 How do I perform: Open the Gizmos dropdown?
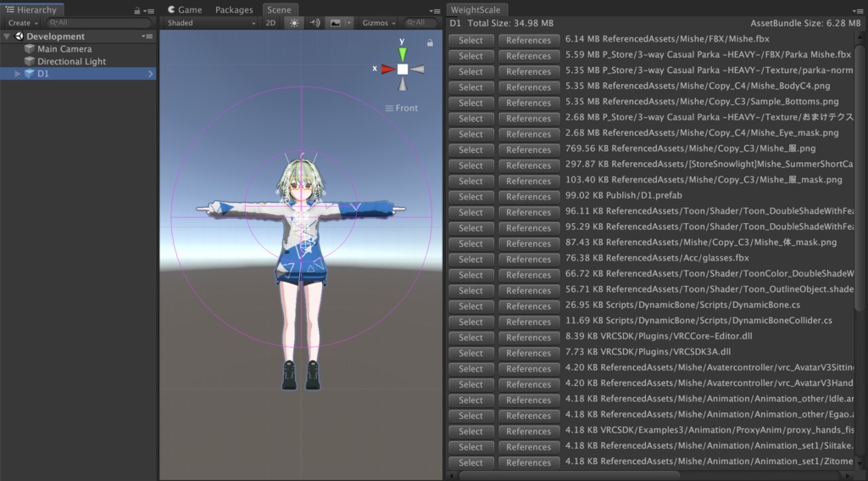pos(379,23)
